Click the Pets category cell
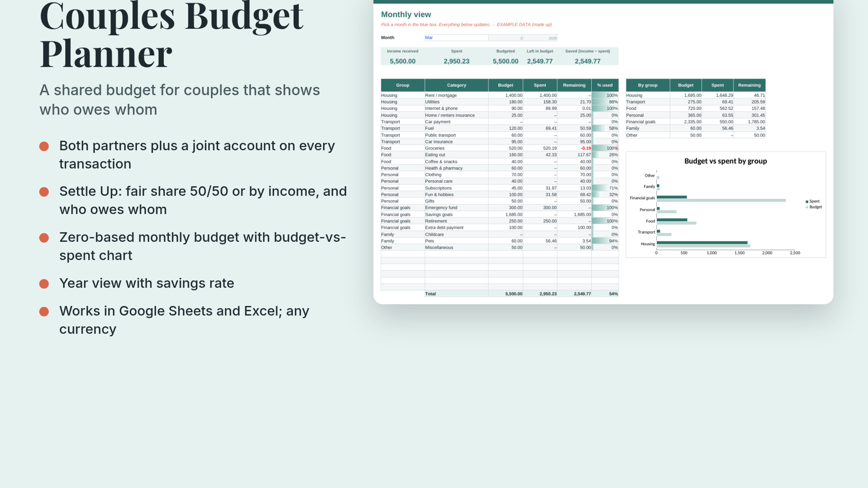868x488 pixels. pos(456,241)
